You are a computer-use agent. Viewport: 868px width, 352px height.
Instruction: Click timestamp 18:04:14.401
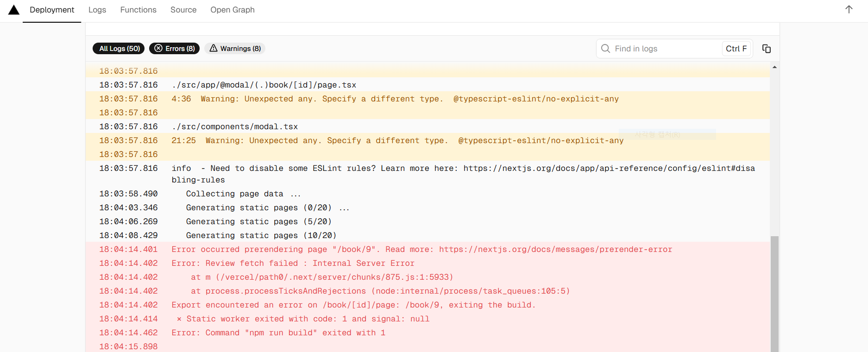(128, 249)
